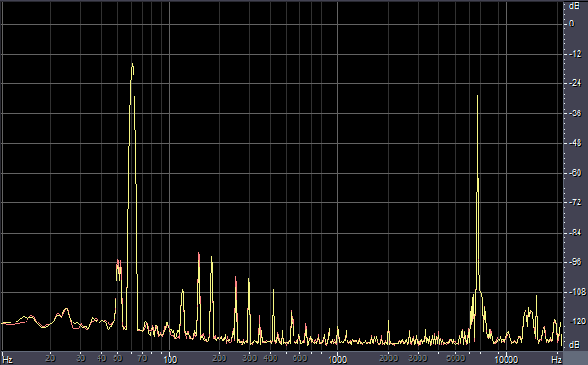588x365 pixels.
Task: Click the 200 Hz frequency label
Action: [x=220, y=358]
